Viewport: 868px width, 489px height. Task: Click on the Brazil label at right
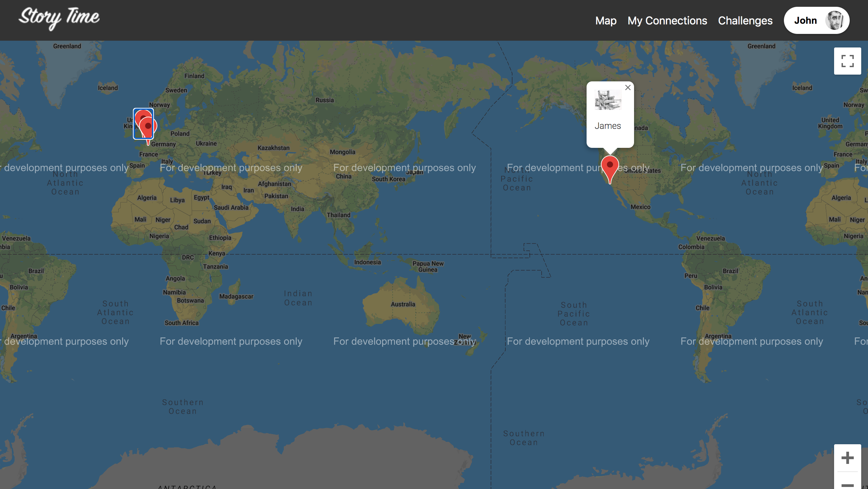point(730,271)
